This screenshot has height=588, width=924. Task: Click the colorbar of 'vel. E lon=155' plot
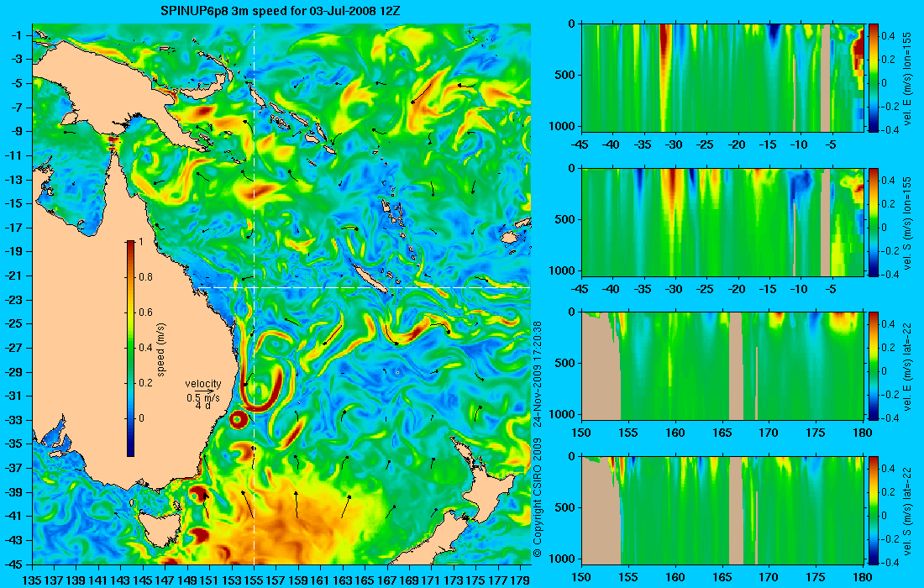coord(873,78)
